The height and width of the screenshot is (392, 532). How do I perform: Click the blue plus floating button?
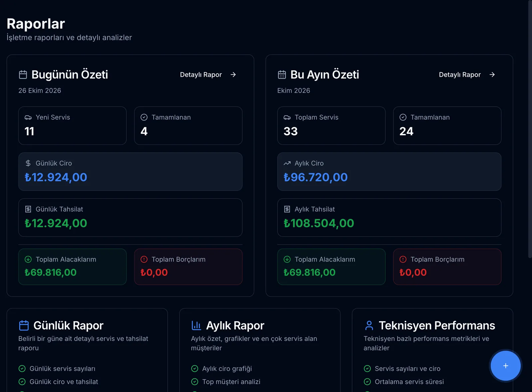505,366
